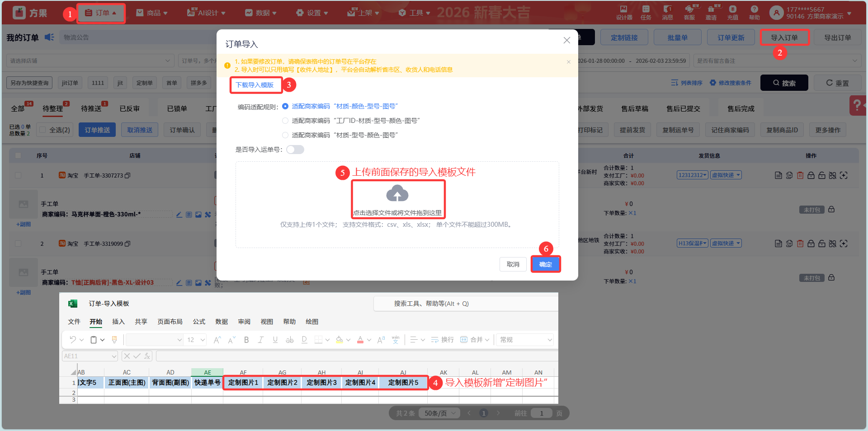Click the 下载导入模版 link
The image size is (868, 431).
255,85
